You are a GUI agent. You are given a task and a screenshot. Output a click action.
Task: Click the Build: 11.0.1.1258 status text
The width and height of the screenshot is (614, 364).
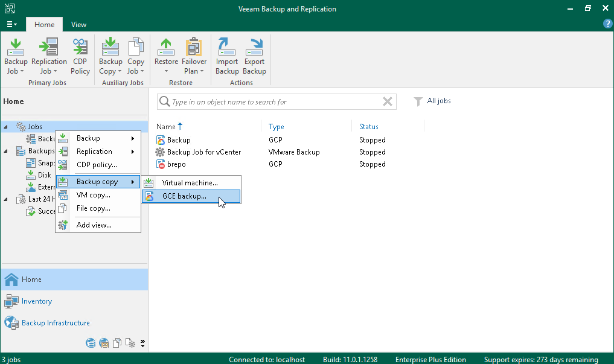tap(350, 359)
